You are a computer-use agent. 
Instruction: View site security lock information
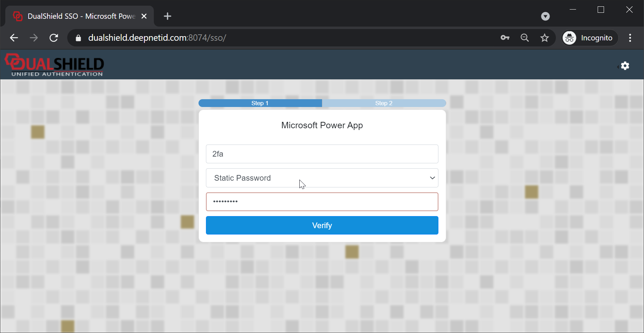pyautogui.click(x=79, y=38)
